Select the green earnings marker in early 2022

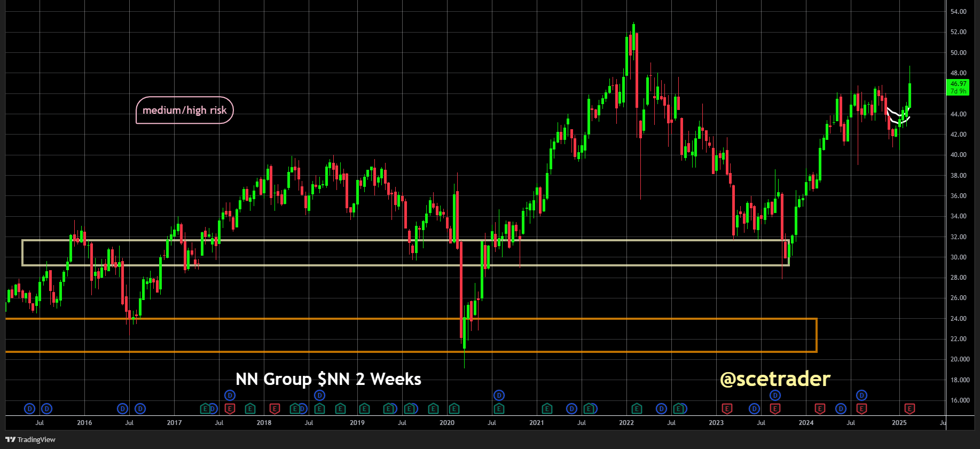tap(637, 408)
